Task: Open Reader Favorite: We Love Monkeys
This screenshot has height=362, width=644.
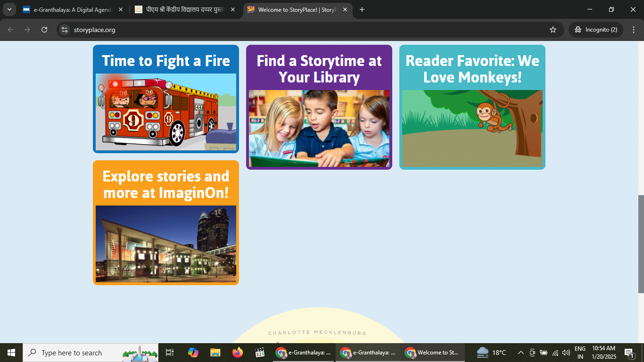Action: pos(472,69)
